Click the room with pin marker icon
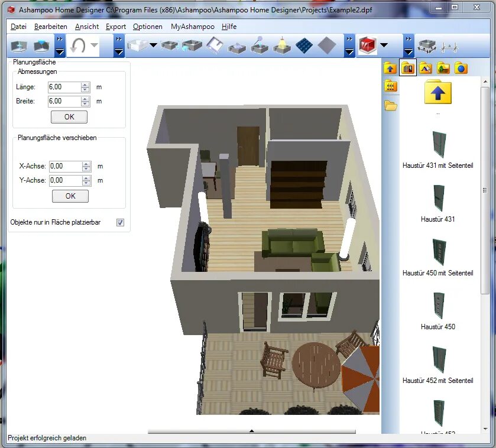 pyautogui.click(x=260, y=45)
